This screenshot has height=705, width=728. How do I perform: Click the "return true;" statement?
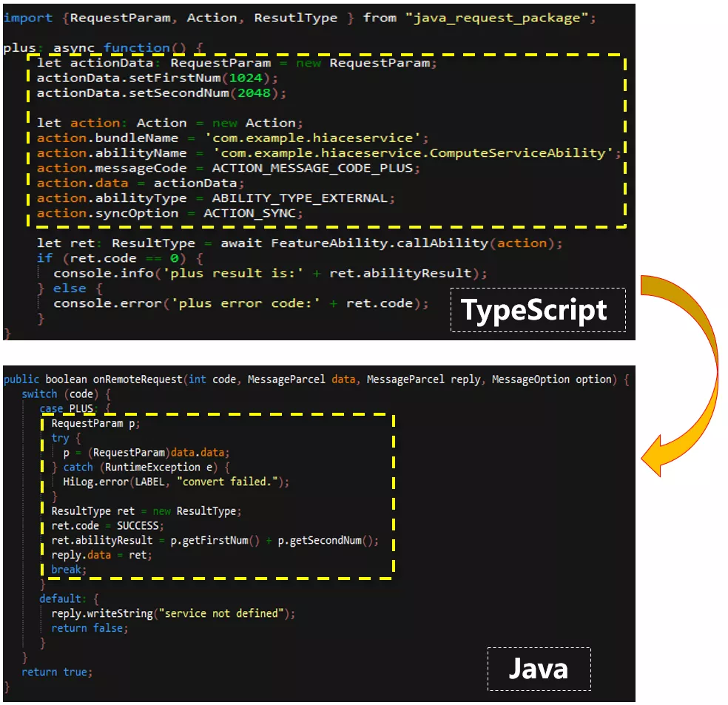(57, 672)
